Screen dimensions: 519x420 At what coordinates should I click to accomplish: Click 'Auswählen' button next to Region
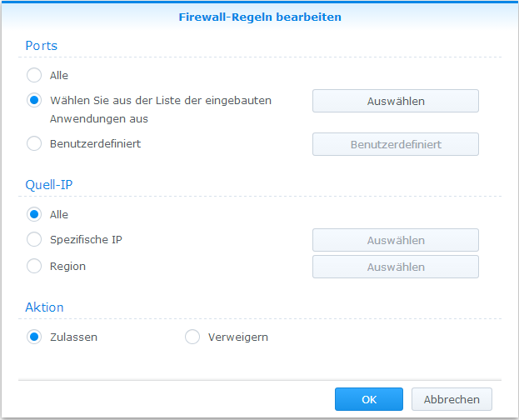click(395, 267)
